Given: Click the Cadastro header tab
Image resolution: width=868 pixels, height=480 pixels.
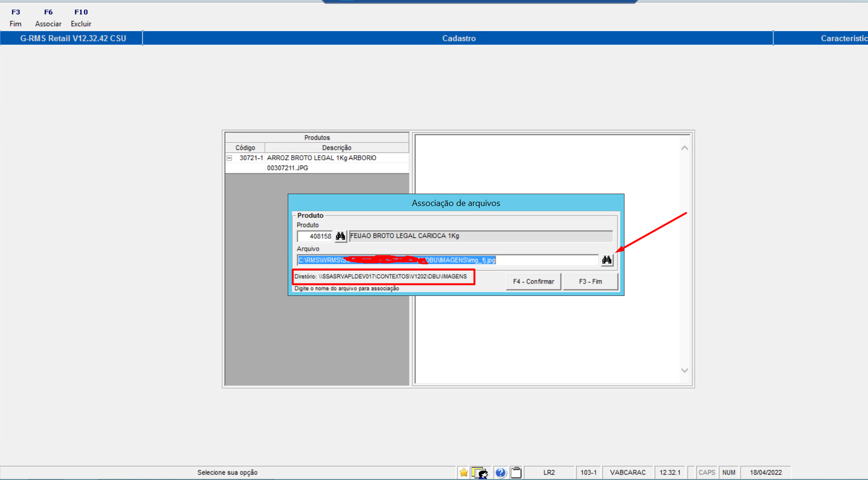Looking at the screenshot, I should pyautogui.click(x=458, y=39).
